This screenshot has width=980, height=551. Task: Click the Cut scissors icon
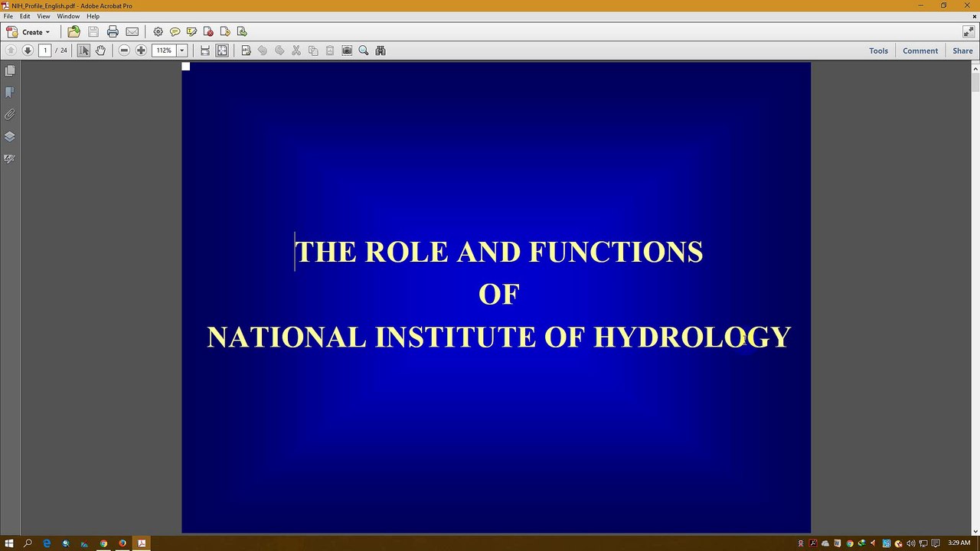(296, 51)
